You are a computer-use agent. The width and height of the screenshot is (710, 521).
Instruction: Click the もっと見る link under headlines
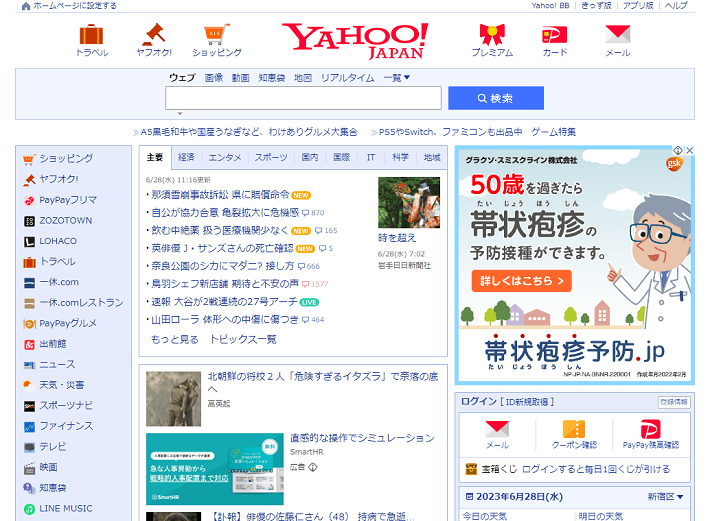[175, 339]
